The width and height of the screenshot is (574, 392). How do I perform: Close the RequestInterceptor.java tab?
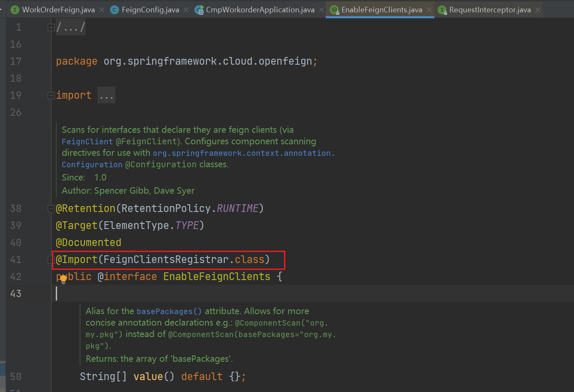[538, 10]
